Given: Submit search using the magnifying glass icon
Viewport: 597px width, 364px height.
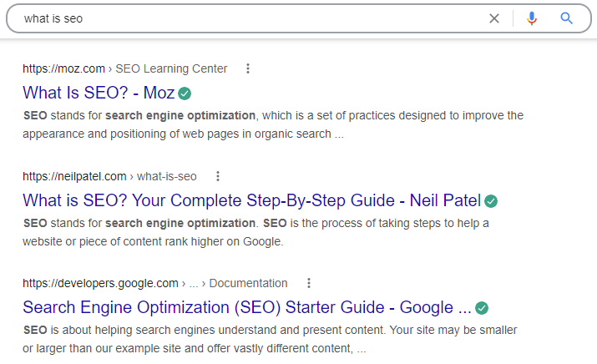Looking at the screenshot, I should point(567,18).
